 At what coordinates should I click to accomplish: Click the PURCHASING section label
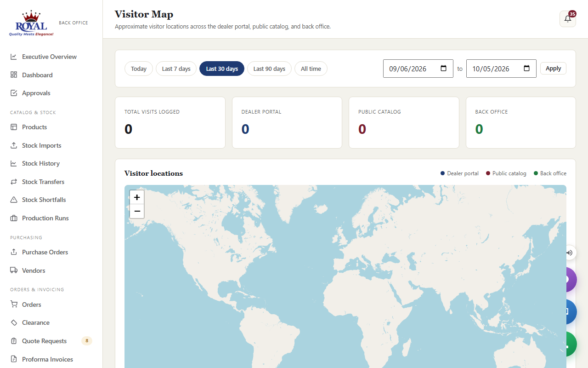(x=26, y=237)
